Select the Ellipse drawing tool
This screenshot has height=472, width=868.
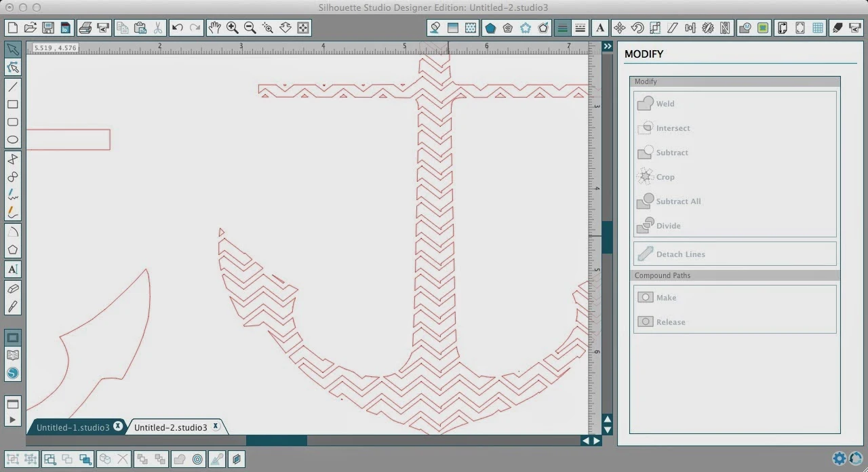[12, 139]
